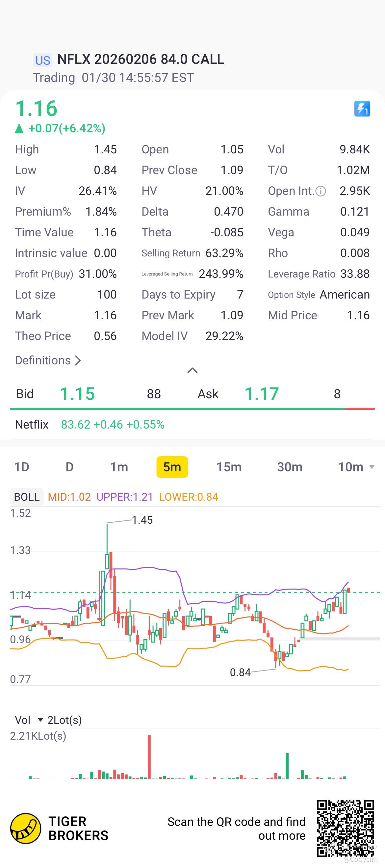Switch to the D daily chart tab

pos(69,467)
